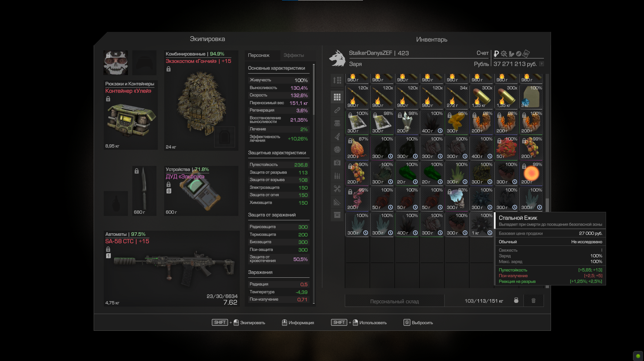Click the lock icon on Контейнер «Улей»
The width and height of the screenshot is (644, 361).
coord(108,99)
